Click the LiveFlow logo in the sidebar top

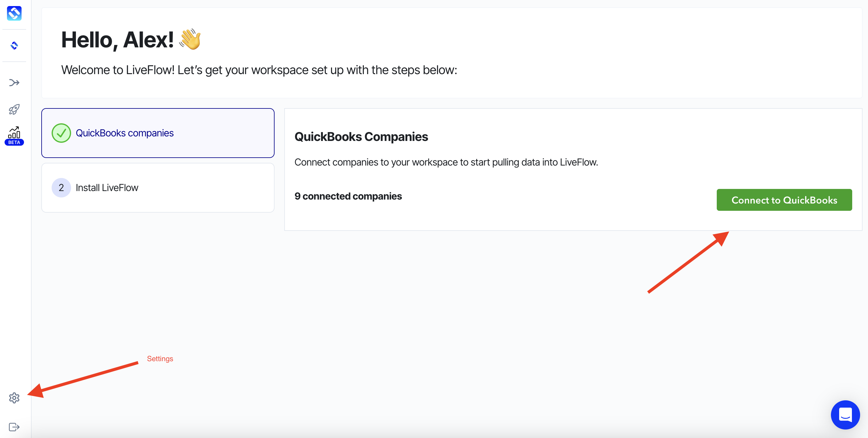coord(14,13)
